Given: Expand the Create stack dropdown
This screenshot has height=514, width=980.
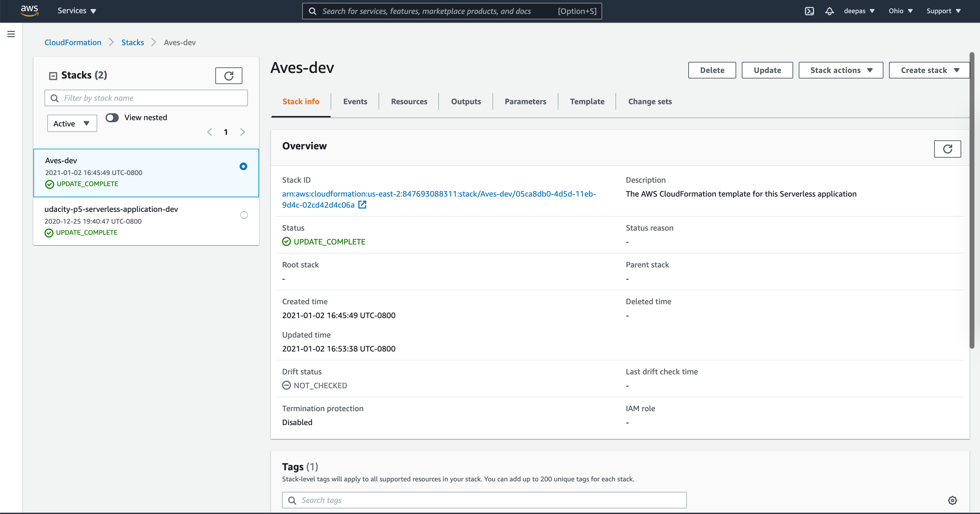Looking at the screenshot, I should [x=929, y=70].
